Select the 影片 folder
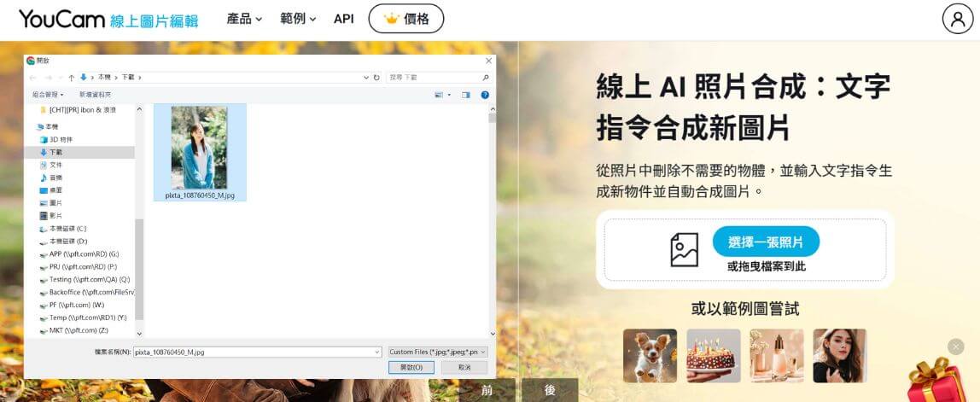Image resolution: width=980 pixels, height=402 pixels. 51,216
